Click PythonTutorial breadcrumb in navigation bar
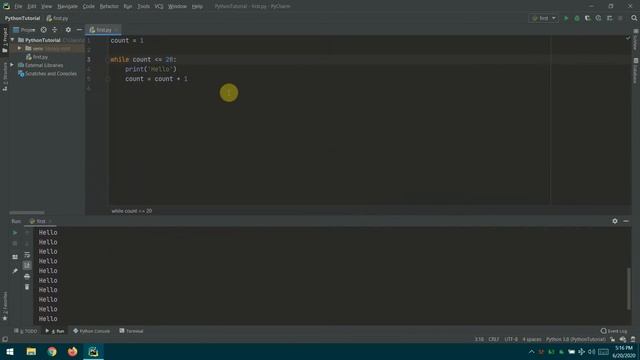 pyautogui.click(x=22, y=18)
